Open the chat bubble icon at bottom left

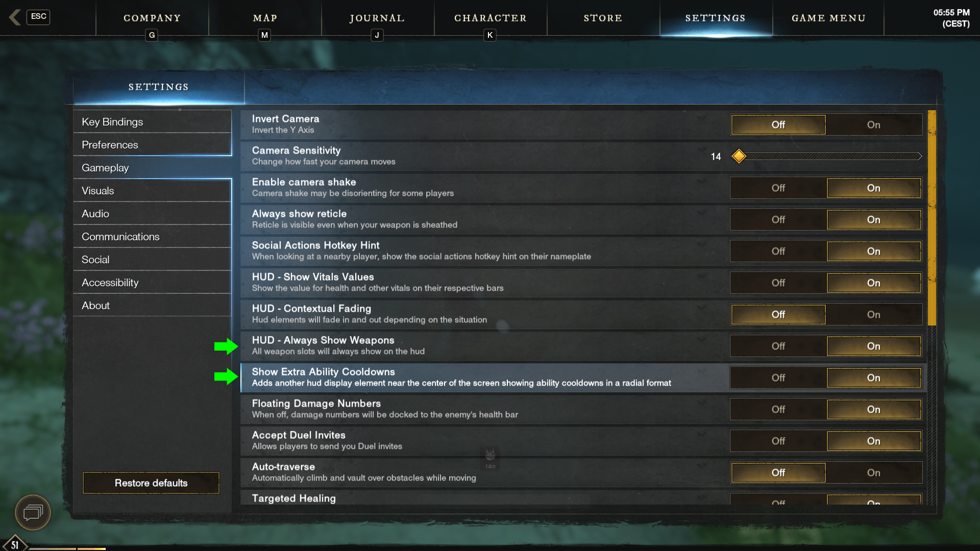33,512
